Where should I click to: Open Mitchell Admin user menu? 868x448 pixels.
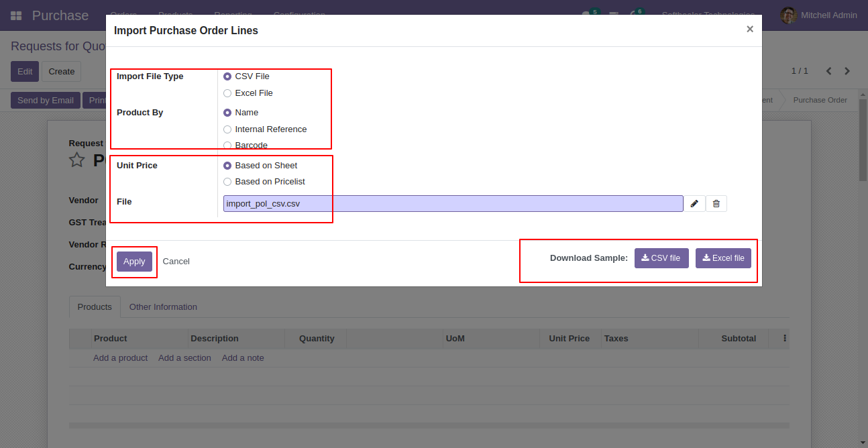tap(819, 15)
